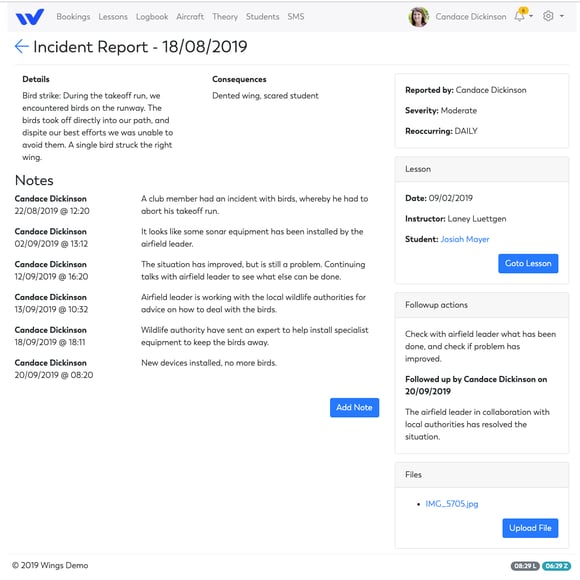Click the Add Note button
580x580 pixels.
point(354,407)
